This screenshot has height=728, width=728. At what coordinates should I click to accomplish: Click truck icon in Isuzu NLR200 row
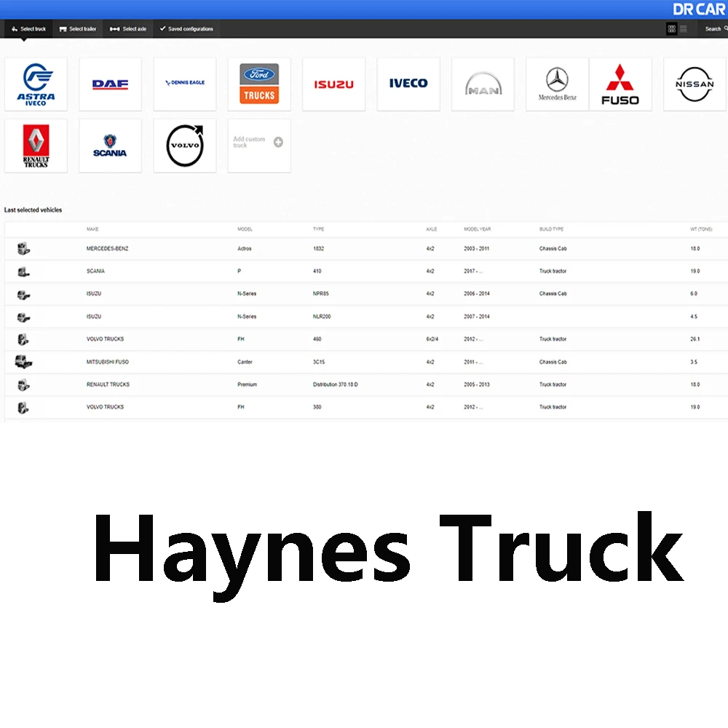click(23, 317)
